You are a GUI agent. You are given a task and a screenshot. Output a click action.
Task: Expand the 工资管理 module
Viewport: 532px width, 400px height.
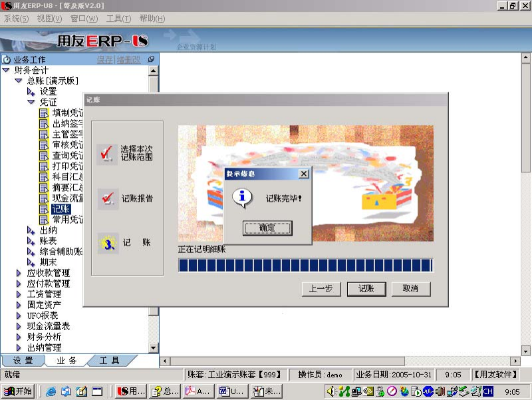pos(19,294)
